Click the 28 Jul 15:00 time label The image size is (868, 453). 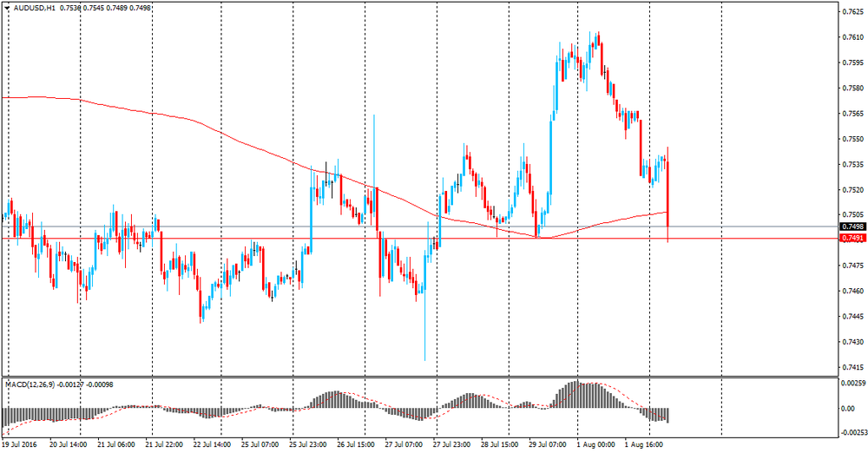(x=499, y=444)
